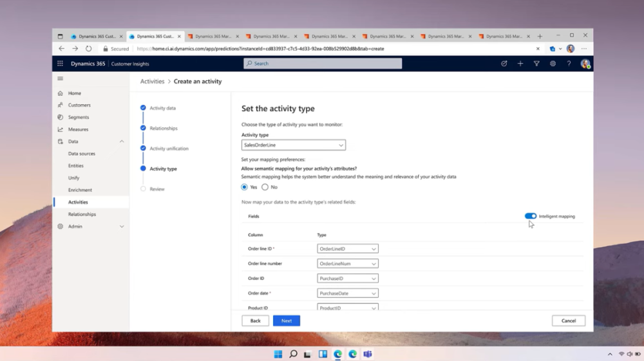This screenshot has height=361, width=644.
Task: Click the filter funnel icon in header
Action: click(x=536, y=64)
